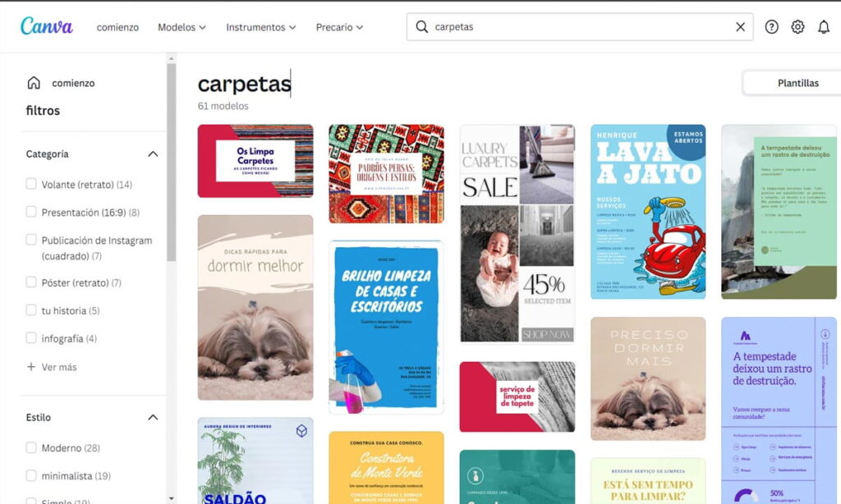Screen dimensions: 841x504
Task: Open the green tempestade destruição template
Action: pos(779,212)
